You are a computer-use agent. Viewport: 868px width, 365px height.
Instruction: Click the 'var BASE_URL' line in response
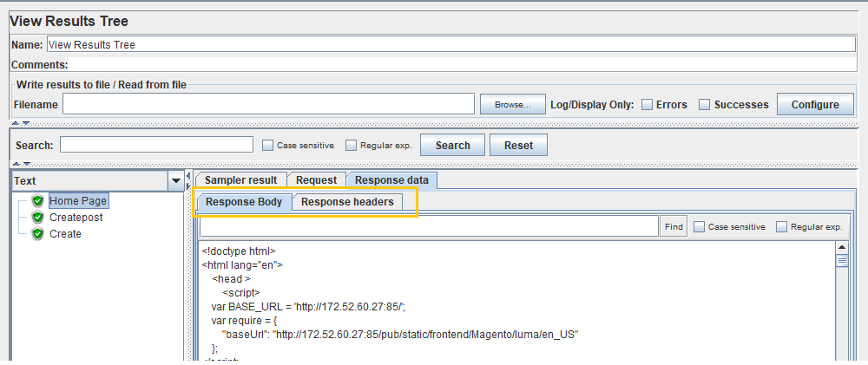pyautogui.click(x=309, y=307)
